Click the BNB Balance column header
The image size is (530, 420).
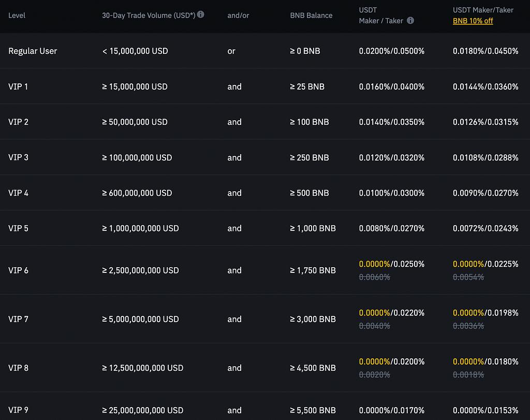(312, 16)
